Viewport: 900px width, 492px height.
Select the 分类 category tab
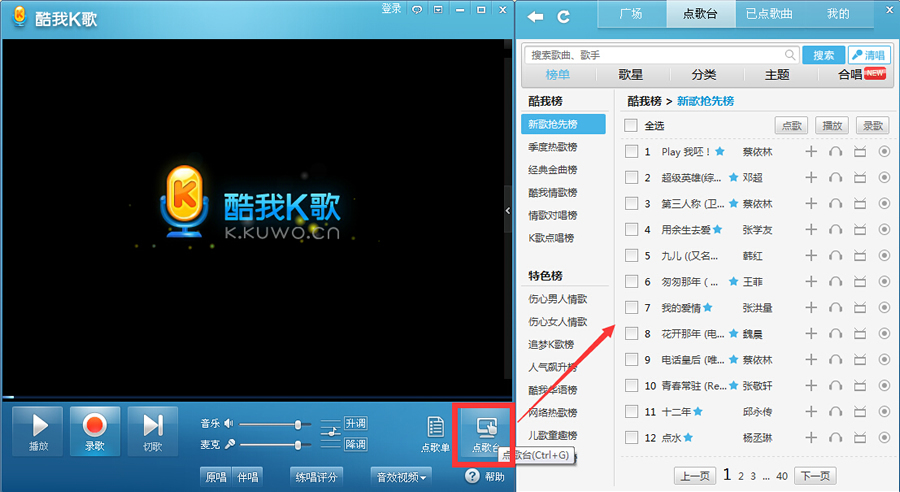704,75
